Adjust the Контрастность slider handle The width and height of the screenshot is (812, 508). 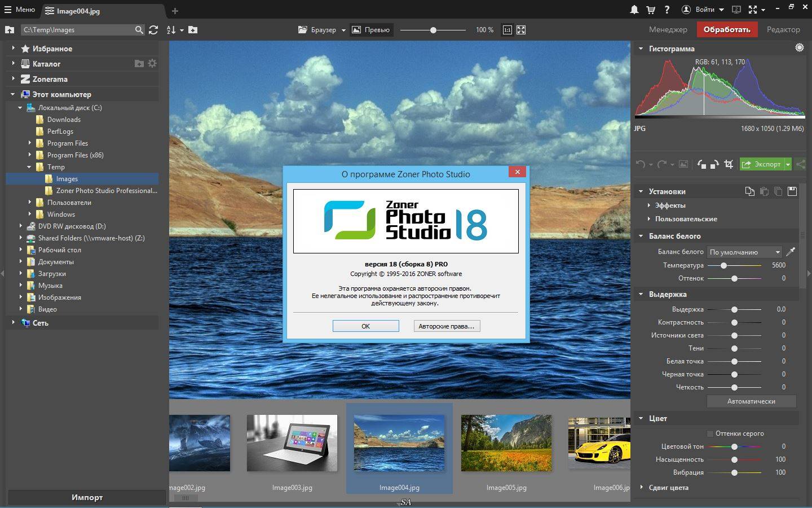tap(734, 322)
